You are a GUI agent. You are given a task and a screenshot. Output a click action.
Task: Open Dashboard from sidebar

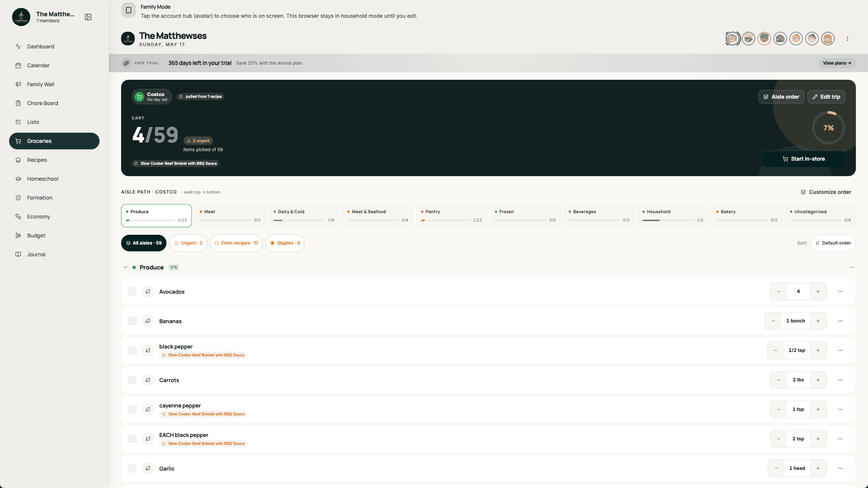[x=54, y=46]
